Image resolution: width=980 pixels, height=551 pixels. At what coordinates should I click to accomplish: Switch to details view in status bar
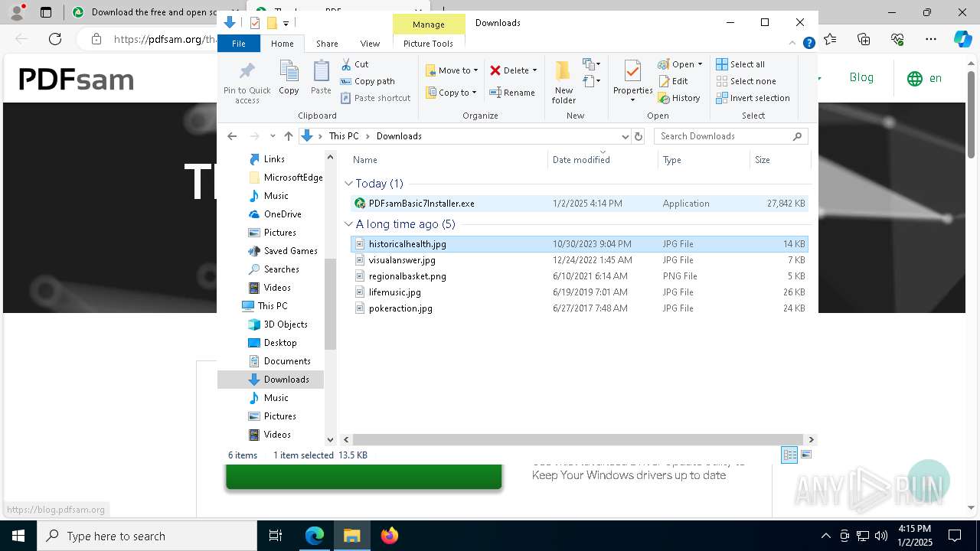[789, 455]
